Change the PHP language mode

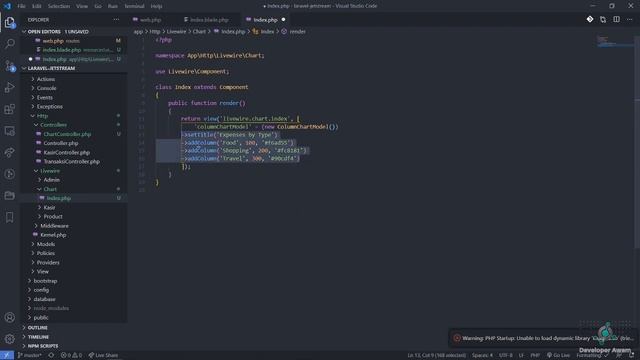tap(535, 355)
